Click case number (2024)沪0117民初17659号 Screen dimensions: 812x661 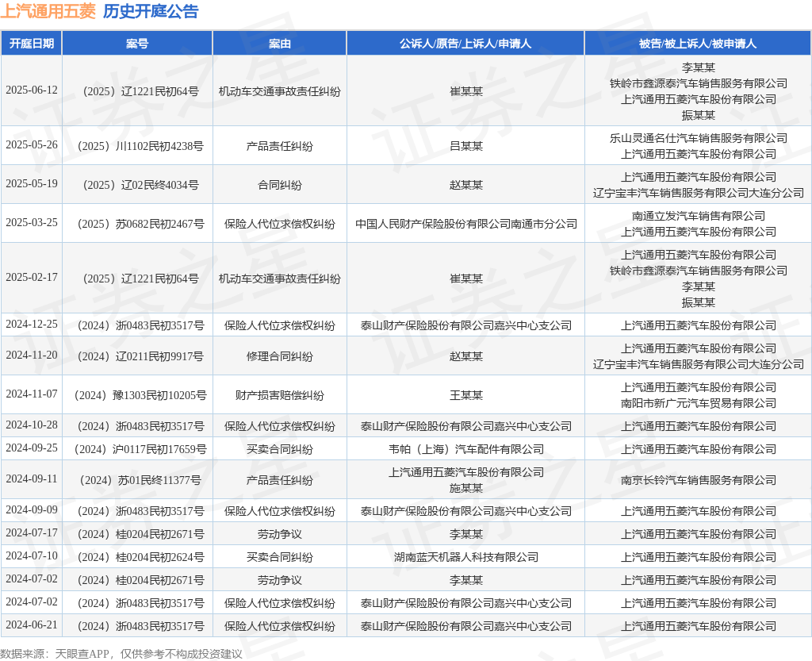pos(140,449)
